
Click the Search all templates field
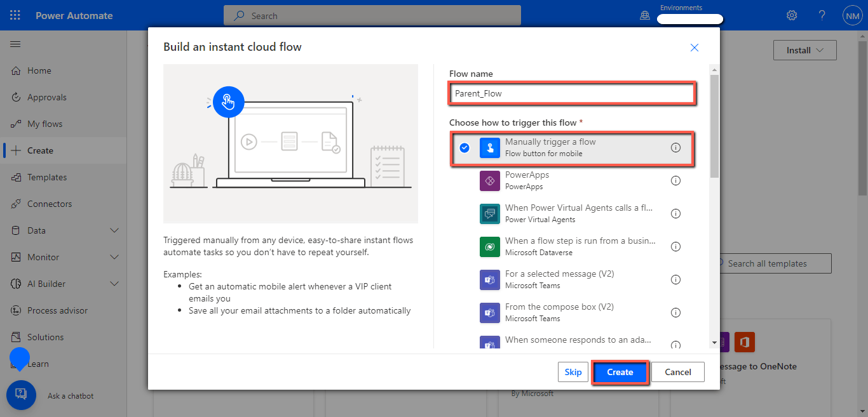[772, 263]
